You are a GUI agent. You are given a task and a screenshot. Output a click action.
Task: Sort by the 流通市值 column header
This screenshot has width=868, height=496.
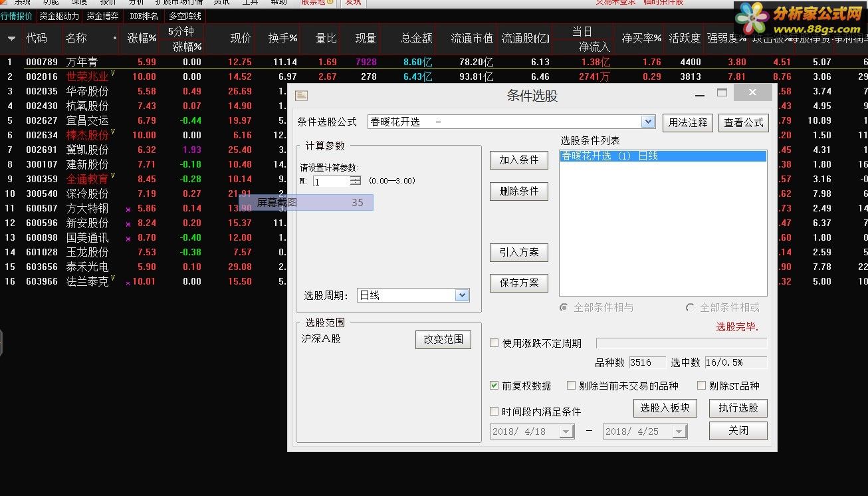(472, 39)
